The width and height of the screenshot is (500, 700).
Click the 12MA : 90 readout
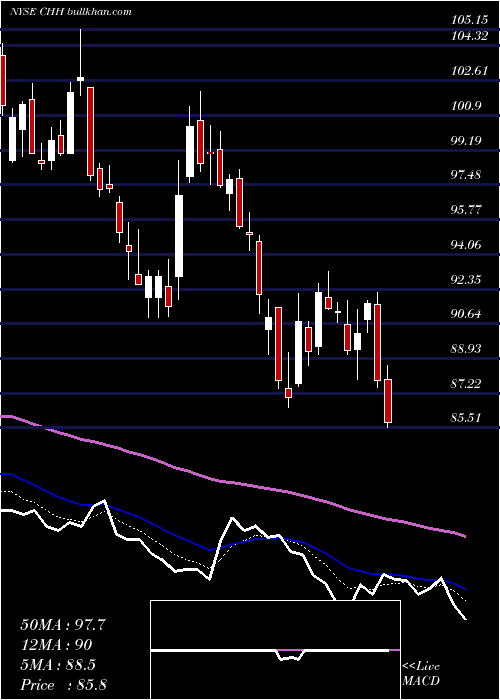pyautogui.click(x=56, y=645)
